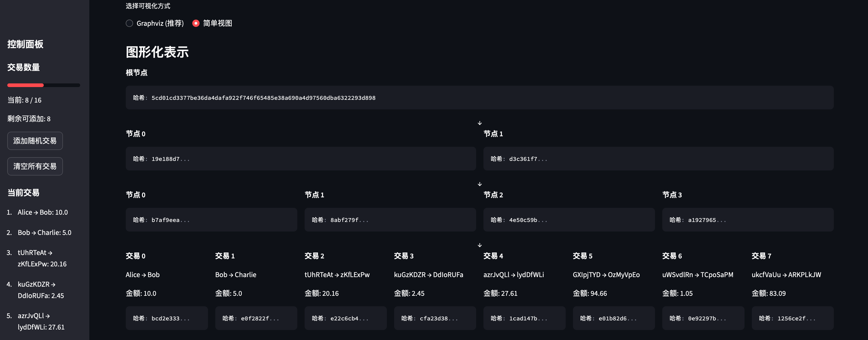Click 节点3 hash a1927965
Screen dimensions: 868x340
point(748,220)
